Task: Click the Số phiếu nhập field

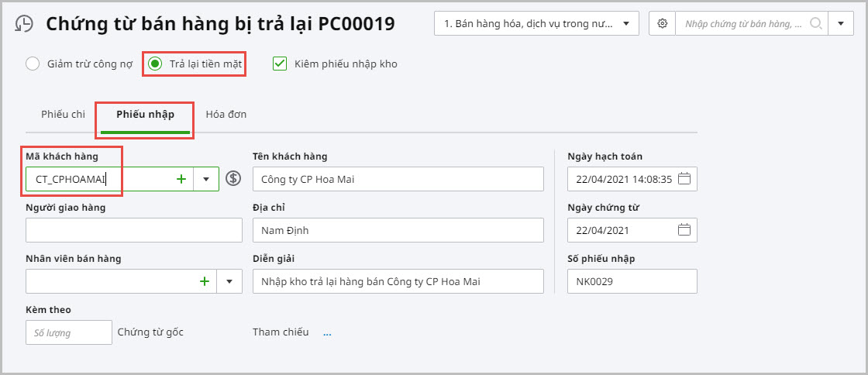Action: click(632, 281)
